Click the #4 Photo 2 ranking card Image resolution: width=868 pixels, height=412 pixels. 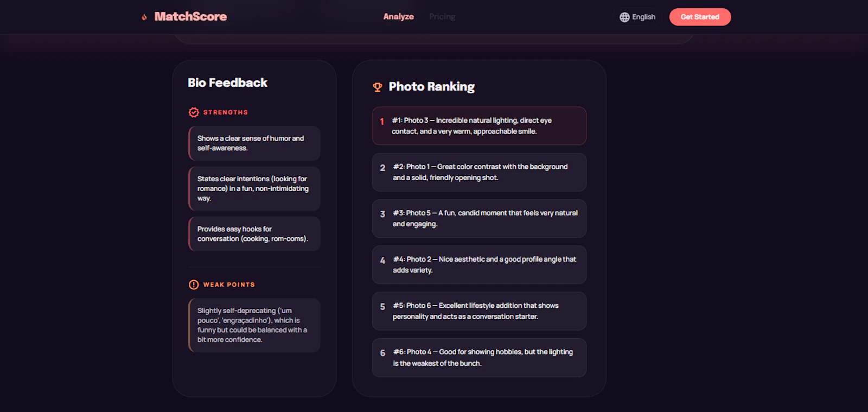pyautogui.click(x=479, y=265)
